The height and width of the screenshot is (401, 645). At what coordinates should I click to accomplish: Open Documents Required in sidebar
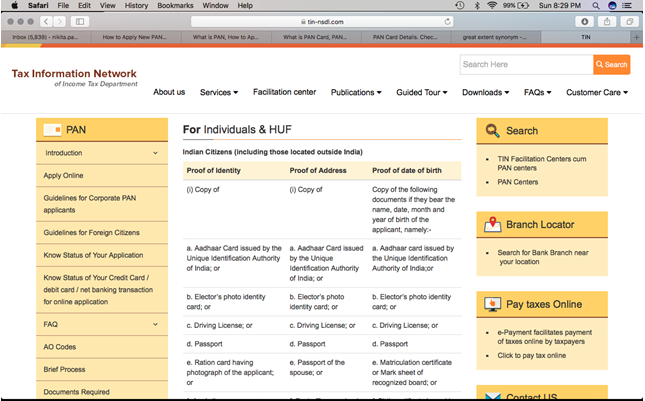(x=77, y=392)
